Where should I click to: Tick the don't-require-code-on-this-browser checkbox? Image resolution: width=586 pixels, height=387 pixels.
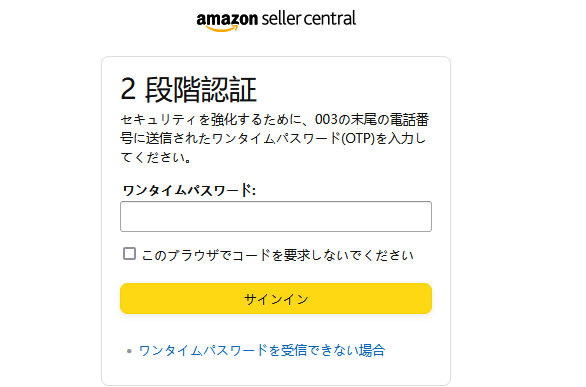129,254
